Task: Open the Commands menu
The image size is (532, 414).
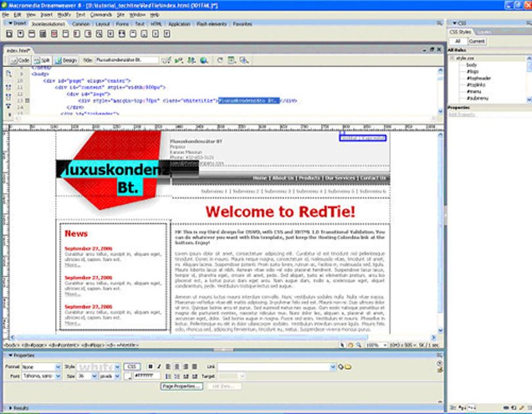Action: coord(100,15)
